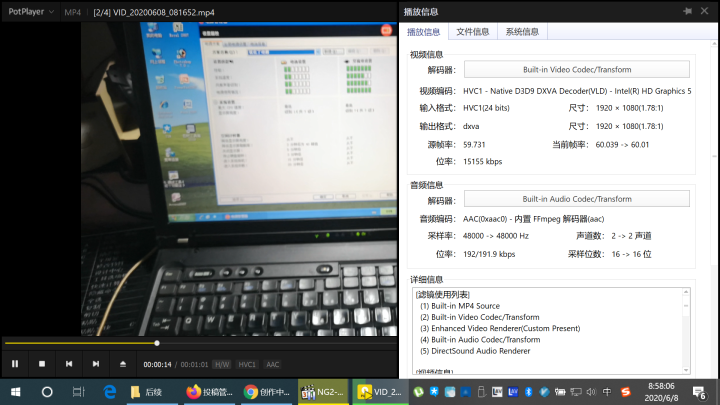Click the Built-in Audio Codec/Transform button
The image size is (720, 405).
point(577,199)
